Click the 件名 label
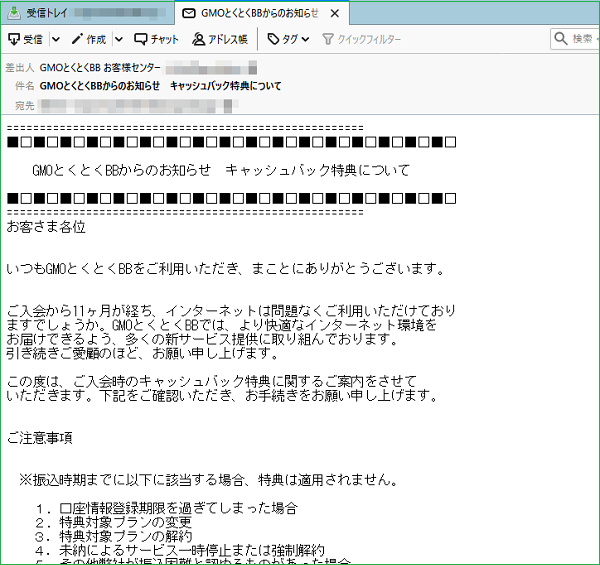The height and width of the screenshot is (565, 600). click(x=25, y=86)
